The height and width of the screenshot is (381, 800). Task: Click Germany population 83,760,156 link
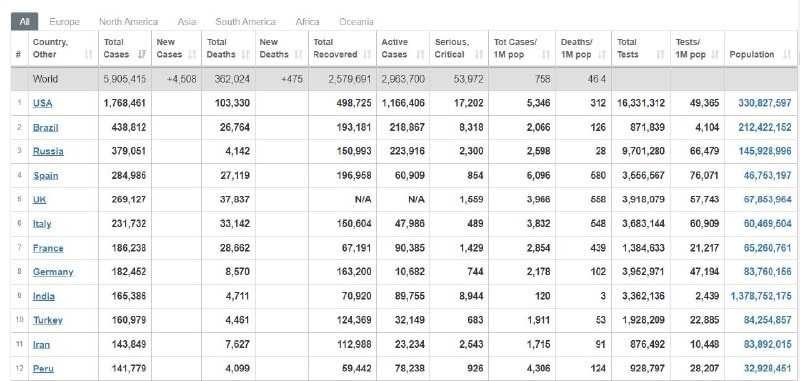[x=768, y=272]
